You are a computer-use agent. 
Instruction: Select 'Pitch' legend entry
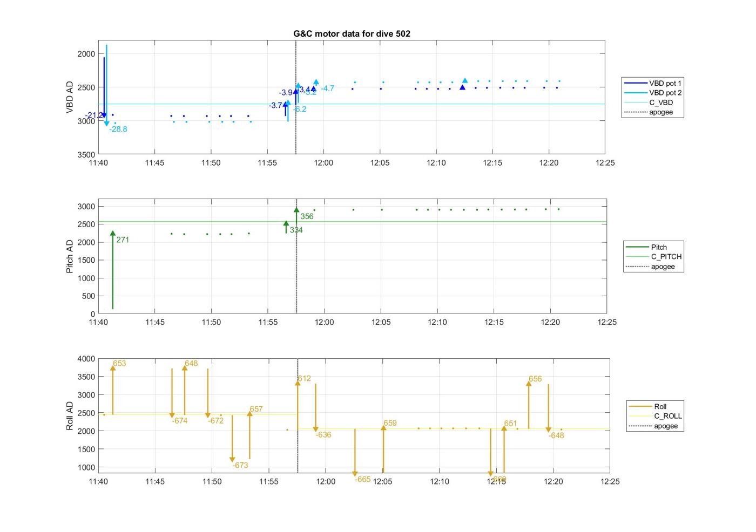point(653,247)
